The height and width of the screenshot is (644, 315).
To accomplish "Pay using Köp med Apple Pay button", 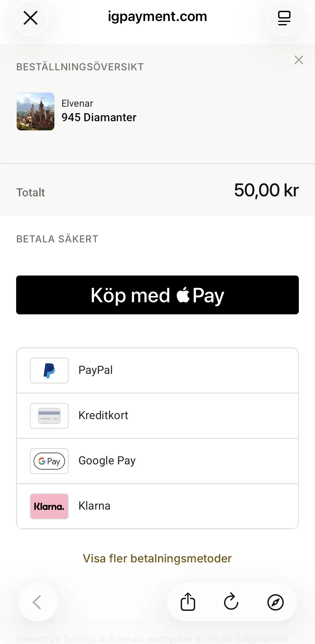I will point(157,295).
